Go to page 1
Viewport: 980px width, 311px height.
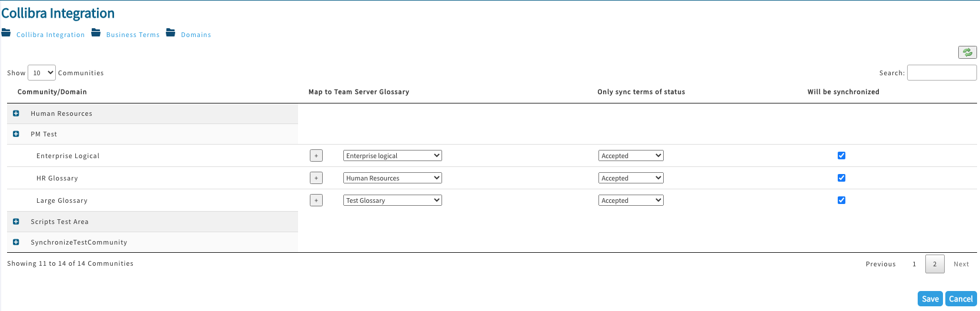tap(914, 264)
